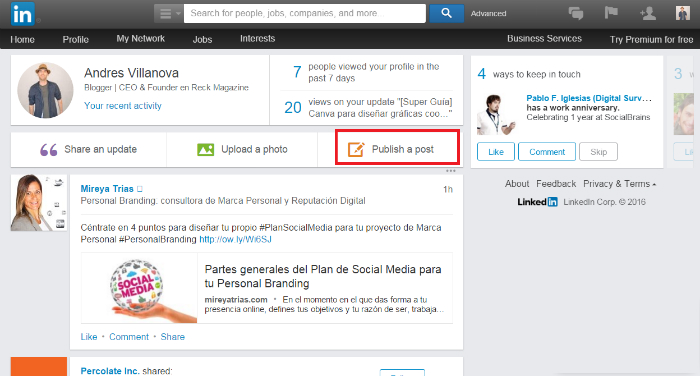This screenshot has height=376, width=700.
Task: Click Publish a post text
Action: pyautogui.click(x=403, y=149)
